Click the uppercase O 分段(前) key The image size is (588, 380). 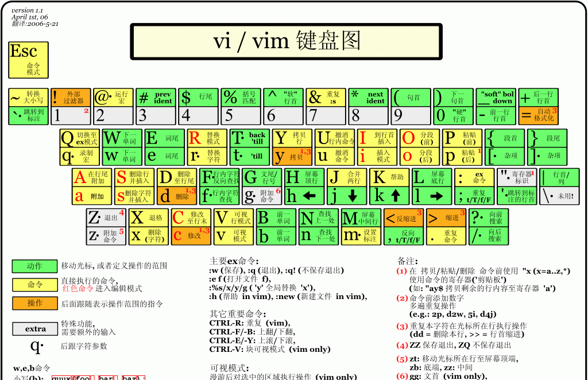[x=420, y=138]
